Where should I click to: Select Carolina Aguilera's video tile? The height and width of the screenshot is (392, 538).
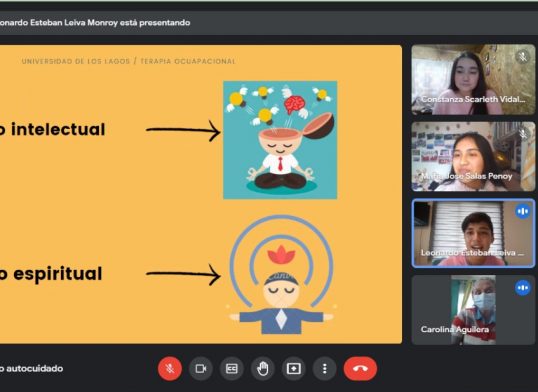473,310
